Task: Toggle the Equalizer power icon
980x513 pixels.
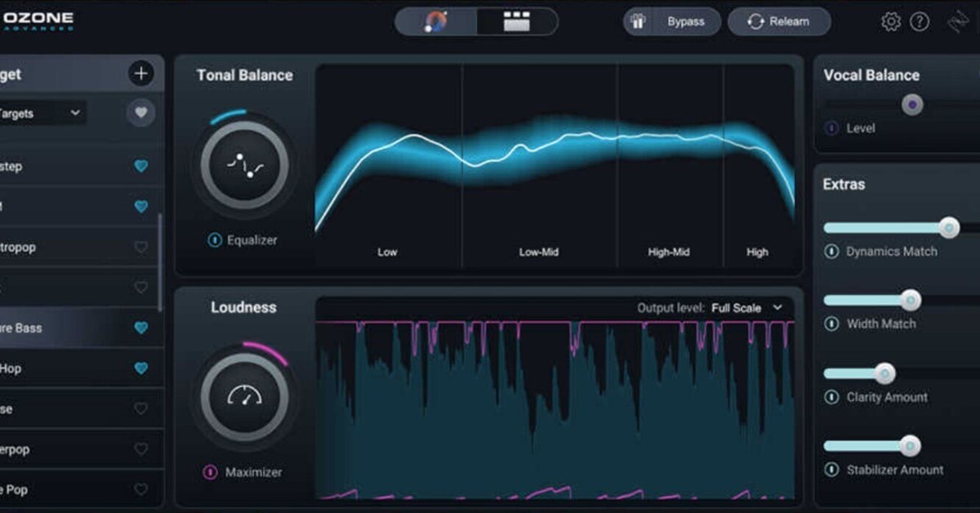Action: pos(214,240)
